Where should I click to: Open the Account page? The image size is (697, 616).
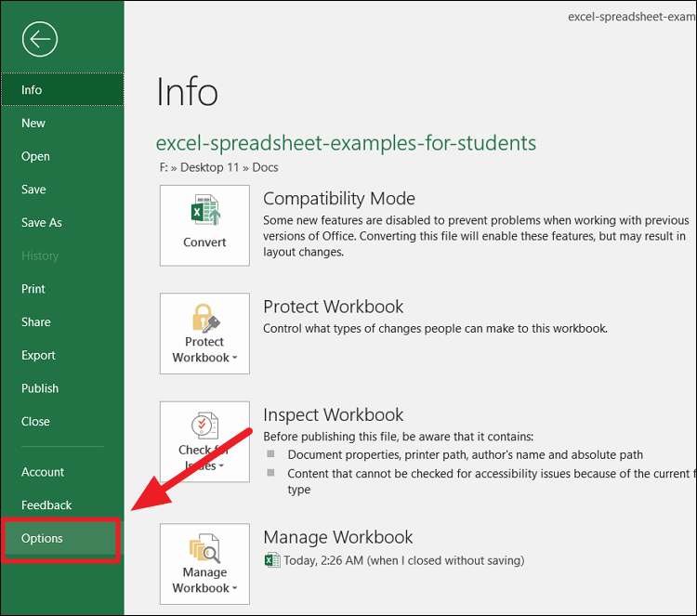(x=62, y=472)
